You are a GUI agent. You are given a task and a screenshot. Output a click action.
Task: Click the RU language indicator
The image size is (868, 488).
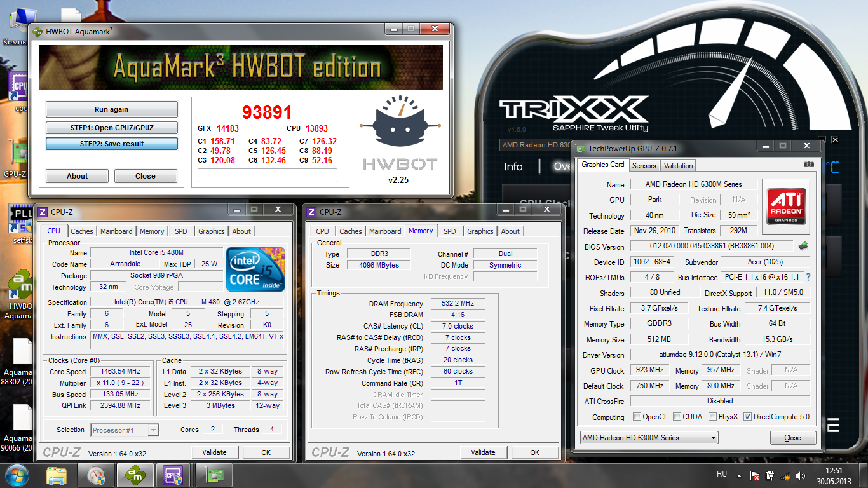pos(722,474)
